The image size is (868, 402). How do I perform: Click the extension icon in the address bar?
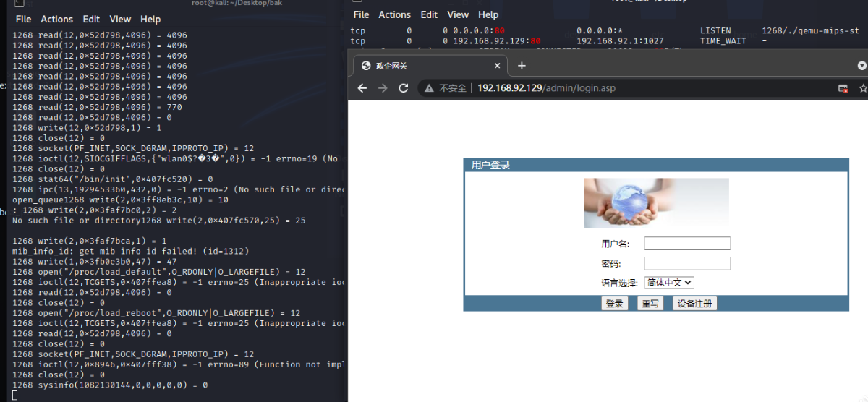843,88
